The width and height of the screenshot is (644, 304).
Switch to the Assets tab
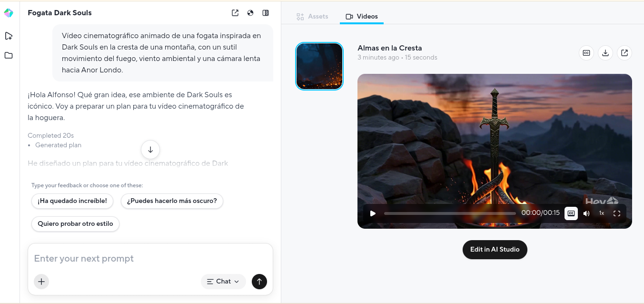click(313, 17)
